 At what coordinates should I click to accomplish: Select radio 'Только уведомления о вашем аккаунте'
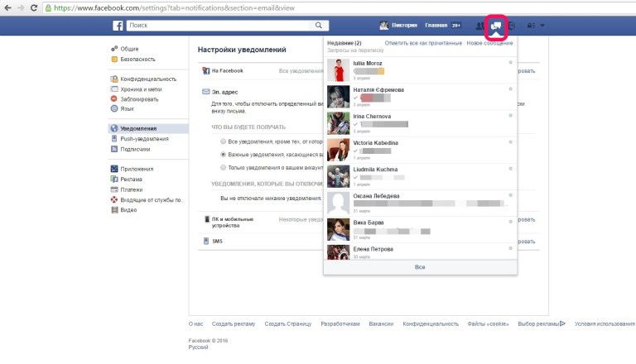(x=223, y=167)
